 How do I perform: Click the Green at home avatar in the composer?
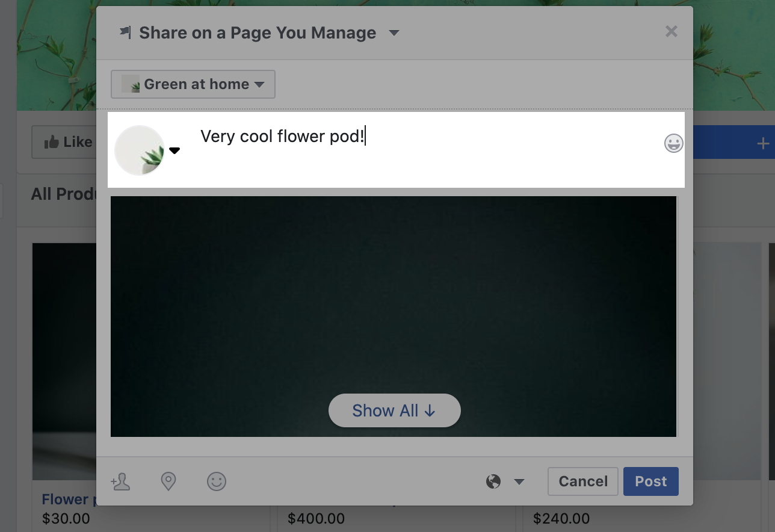coord(140,150)
